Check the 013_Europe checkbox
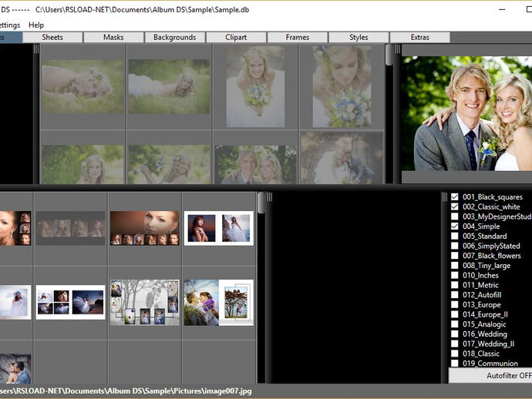Viewport: 532px width, 399px height. pyautogui.click(x=455, y=304)
